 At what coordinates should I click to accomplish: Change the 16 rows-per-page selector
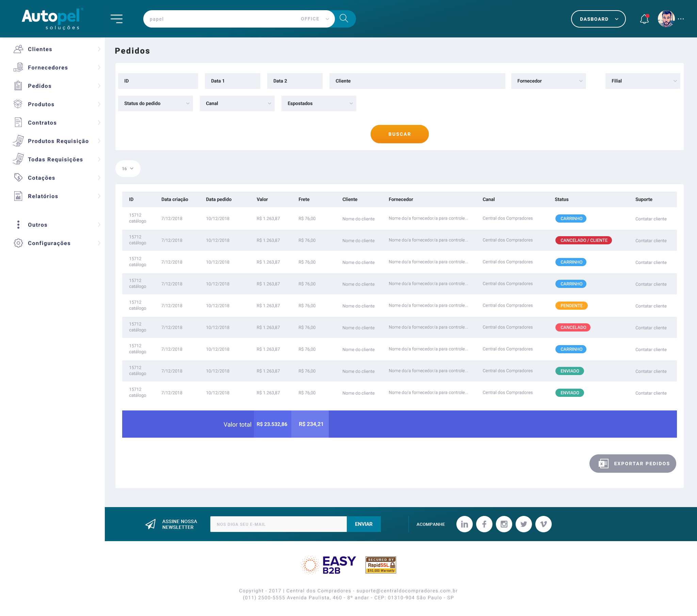coord(128,168)
